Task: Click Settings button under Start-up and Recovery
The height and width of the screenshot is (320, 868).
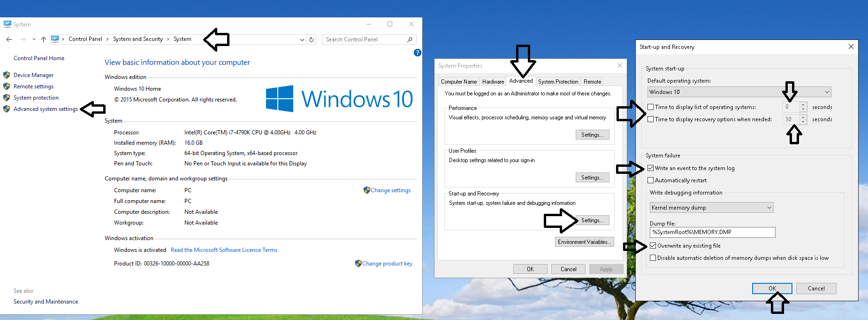Action: (x=592, y=220)
